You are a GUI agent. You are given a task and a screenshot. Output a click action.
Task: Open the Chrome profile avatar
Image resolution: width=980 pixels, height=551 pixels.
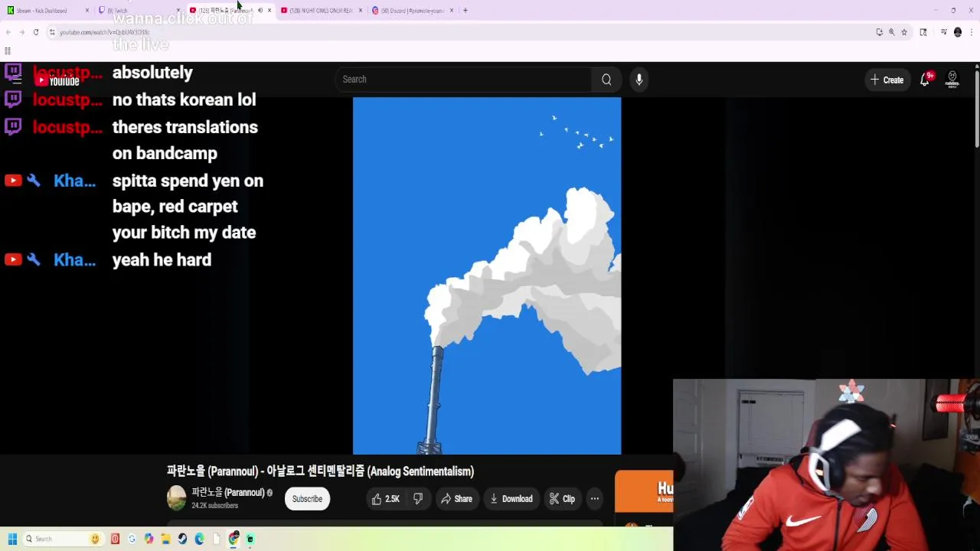pyautogui.click(x=958, y=32)
